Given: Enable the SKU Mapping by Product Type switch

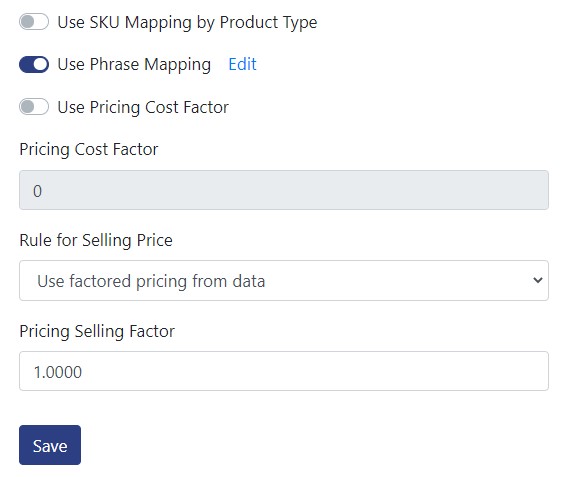Looking at the screenshot, I should pyautogui.click(x=34, y=22).
